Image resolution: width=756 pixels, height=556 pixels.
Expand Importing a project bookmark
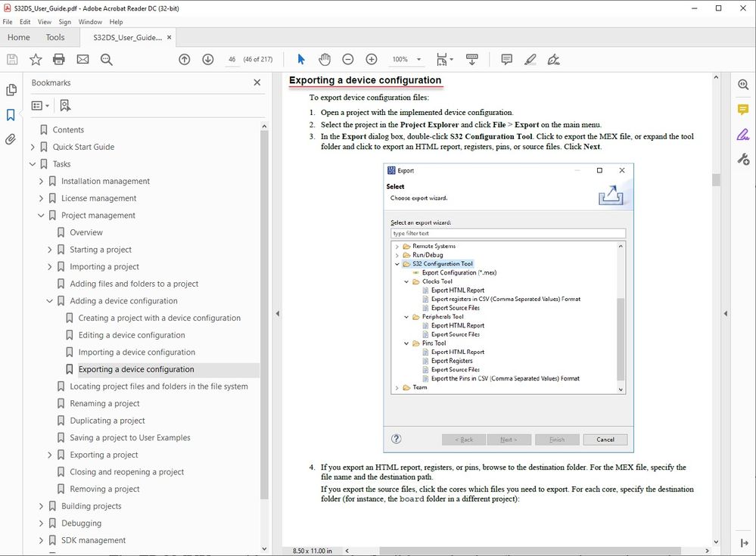[50, 267]
